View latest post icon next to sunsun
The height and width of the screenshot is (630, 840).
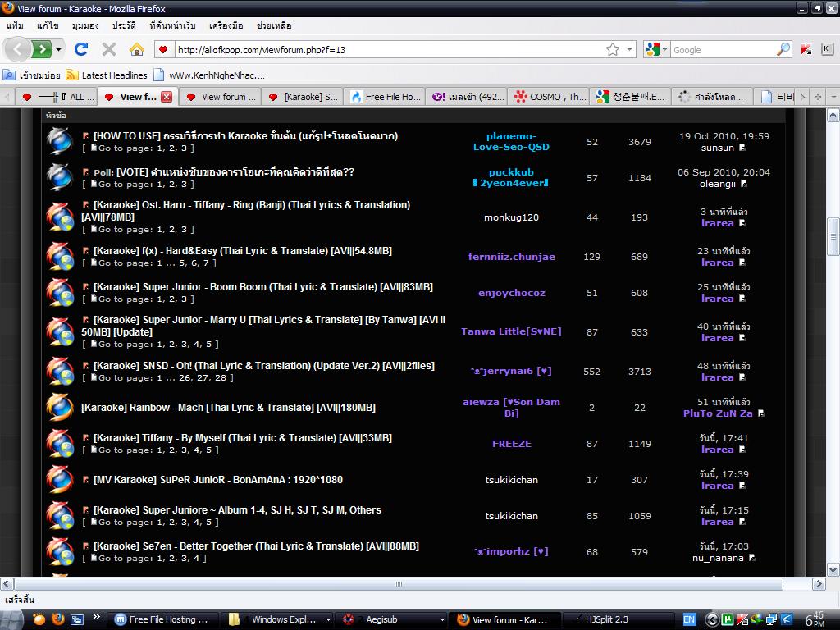[x=742, y=148]
